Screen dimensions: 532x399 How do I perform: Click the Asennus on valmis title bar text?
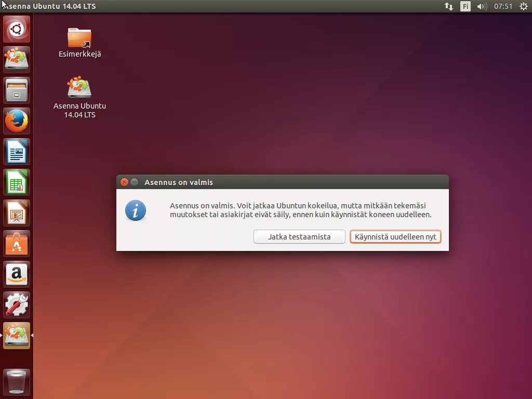click(179, 182)
